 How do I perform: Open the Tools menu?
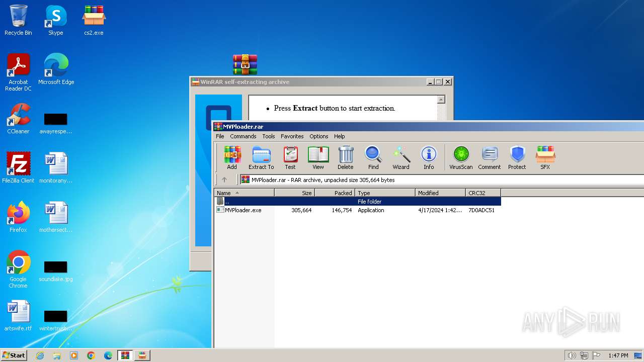(x=269, y=136)
